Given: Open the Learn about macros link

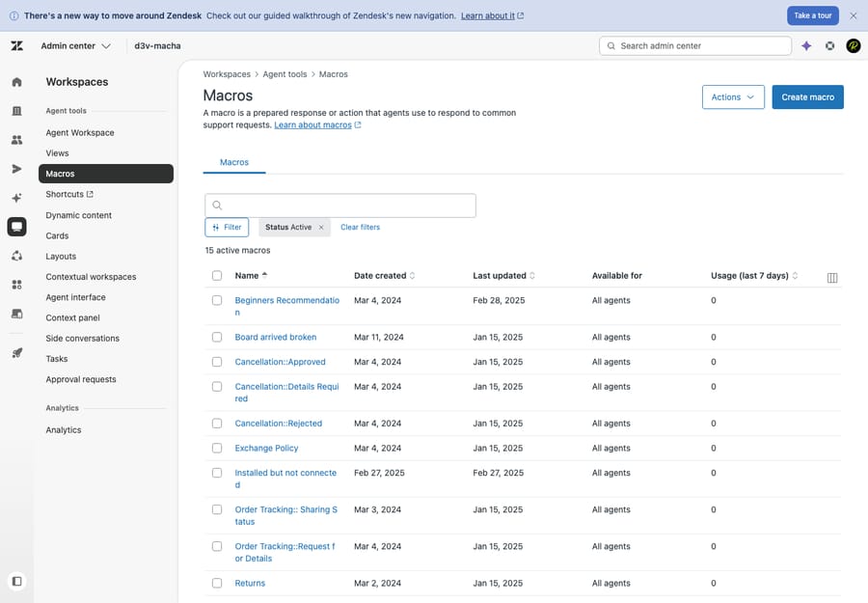Looking at the screenshot, I should [x=317, y=125].
